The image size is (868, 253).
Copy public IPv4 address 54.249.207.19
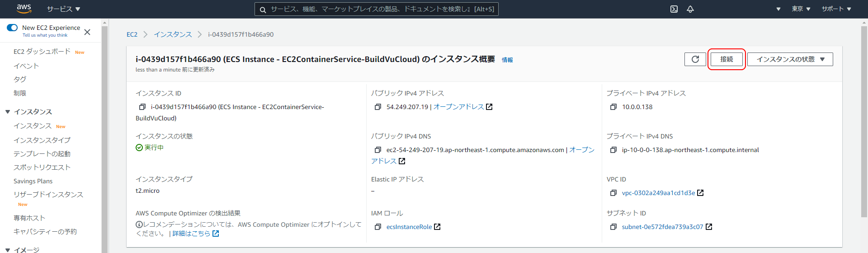point(378,107)
